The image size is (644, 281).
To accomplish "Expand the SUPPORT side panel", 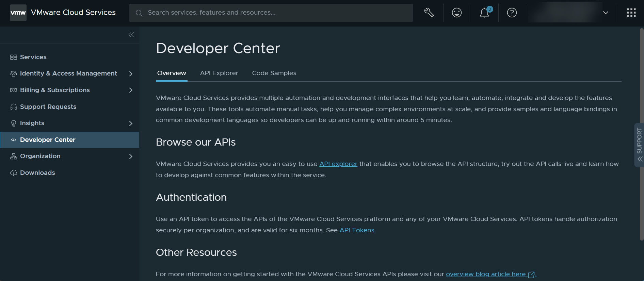I will pos(639,145).
